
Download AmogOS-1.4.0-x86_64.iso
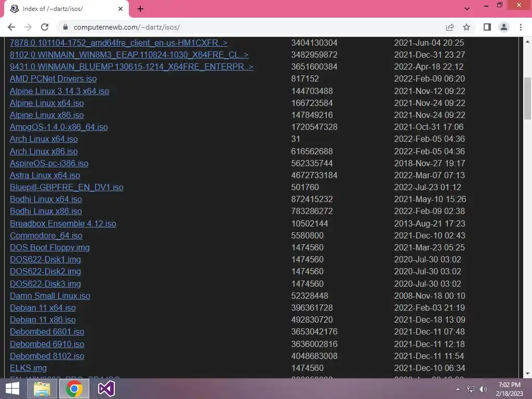[59, 127]
